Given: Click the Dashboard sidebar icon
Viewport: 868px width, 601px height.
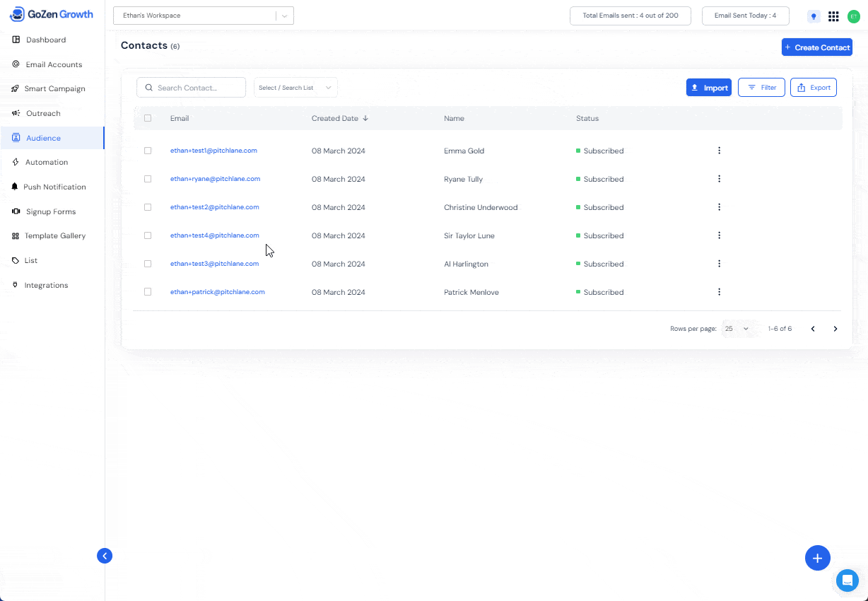Looking at the screenshot, I should point(16,40).
